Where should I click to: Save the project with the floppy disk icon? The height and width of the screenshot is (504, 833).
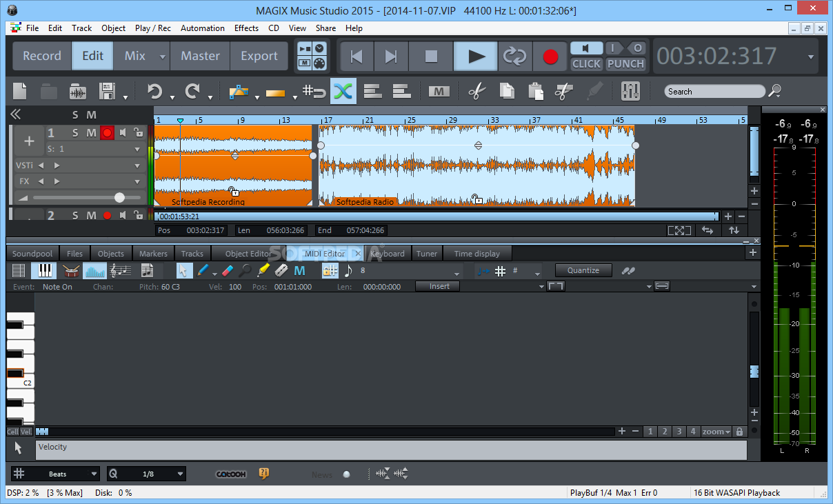(107, 91)
